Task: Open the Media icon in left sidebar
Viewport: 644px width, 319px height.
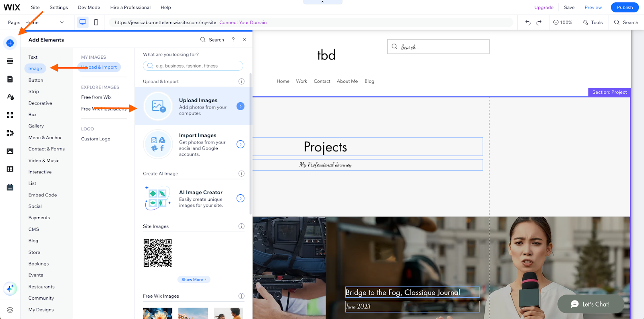Action: coord(10,151)
